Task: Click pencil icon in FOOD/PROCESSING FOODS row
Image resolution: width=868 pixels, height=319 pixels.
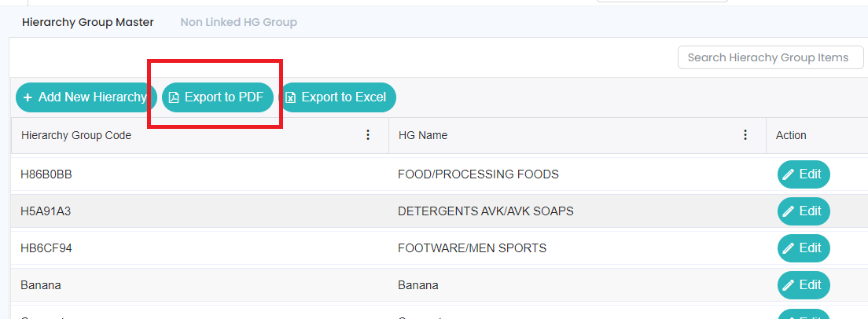Action: [x=789, y=174]
